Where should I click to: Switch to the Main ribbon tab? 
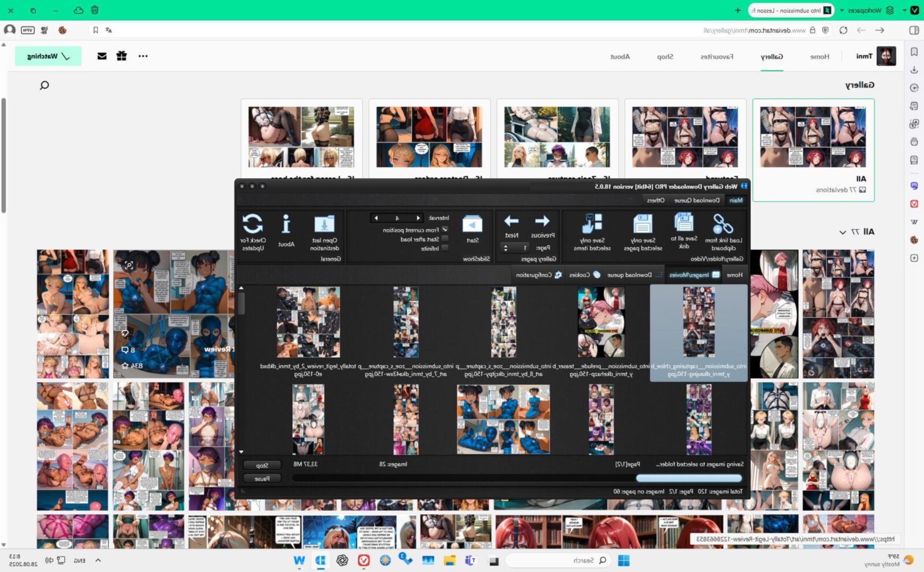(x=736, y=200)
